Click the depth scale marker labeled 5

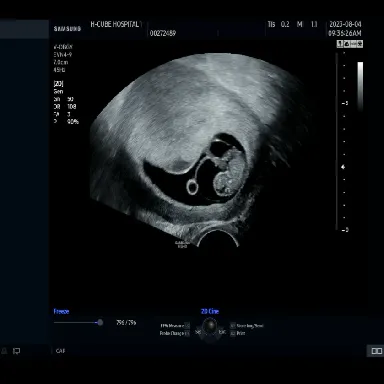(345, 103)
